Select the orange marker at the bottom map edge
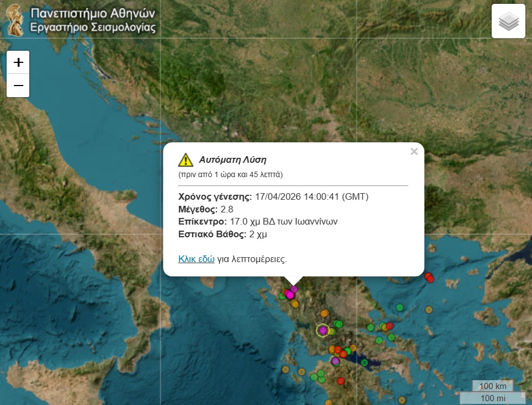The image size is (532, 405). [402, 401]
